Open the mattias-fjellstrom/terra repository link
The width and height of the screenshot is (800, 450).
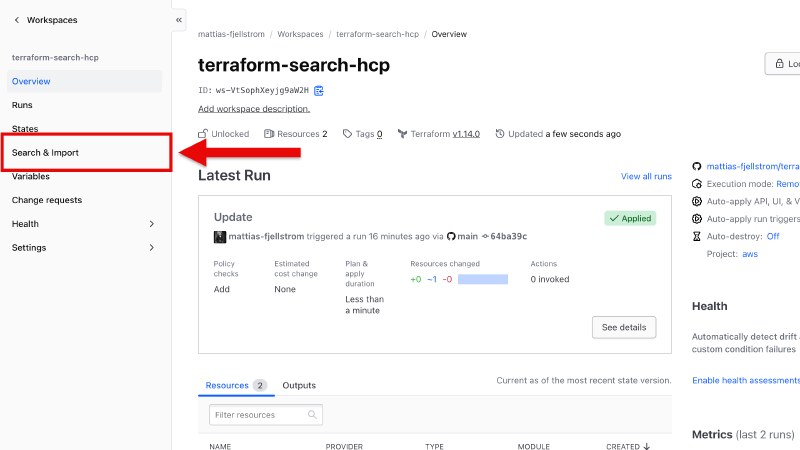coord(753,166)
